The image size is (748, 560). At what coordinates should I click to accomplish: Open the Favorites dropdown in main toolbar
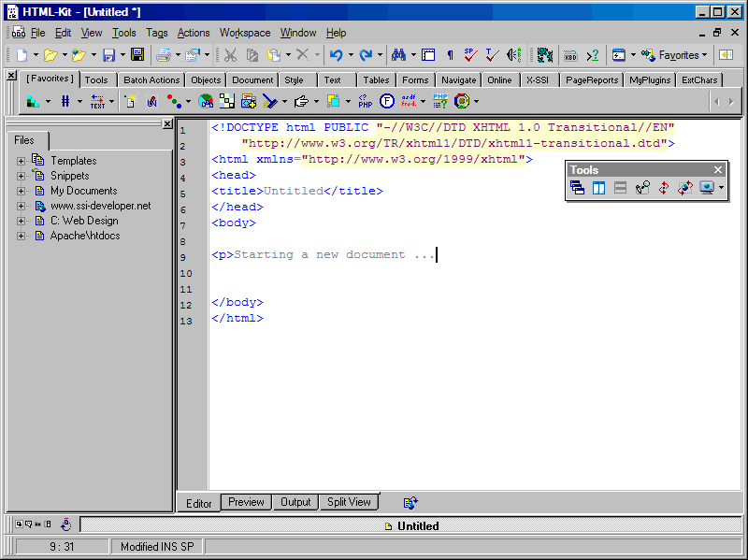pyautogui.click(x=674, y=55)
